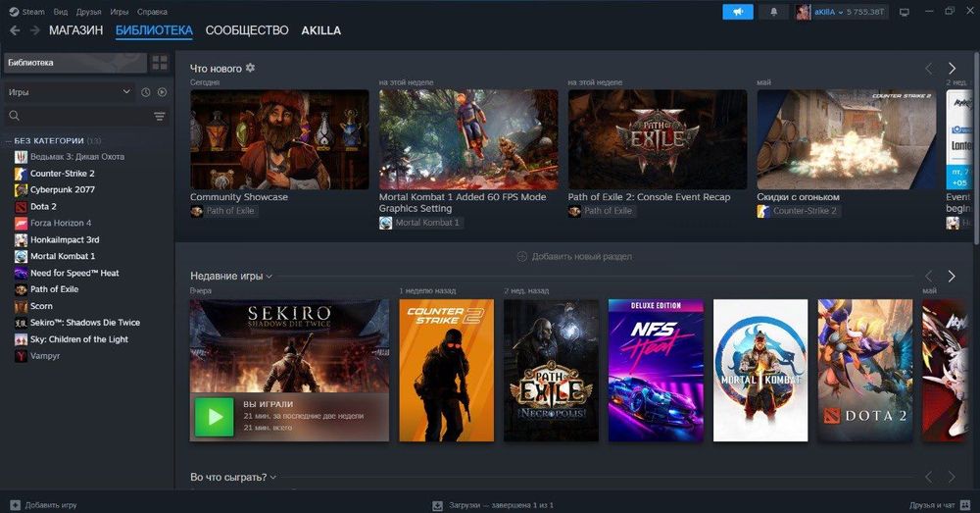Screen dimensions: 980x513
Task: Open the Community Showcase news thumbnail
Action: [279, 139]
